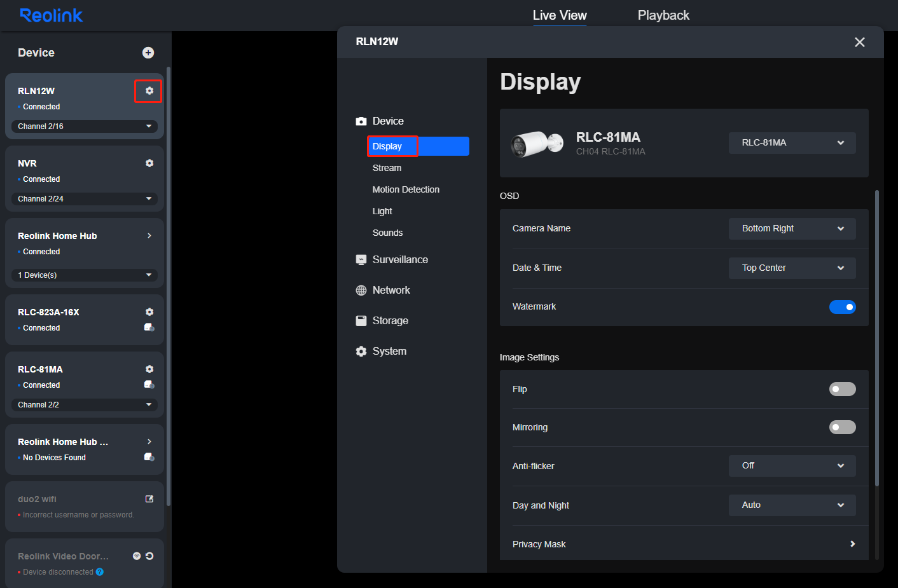Viewport: 898px width, 588px height.
Task: Expand Channel 2/16 dropdown under RLN12W
Action: (x=85, y=126)
